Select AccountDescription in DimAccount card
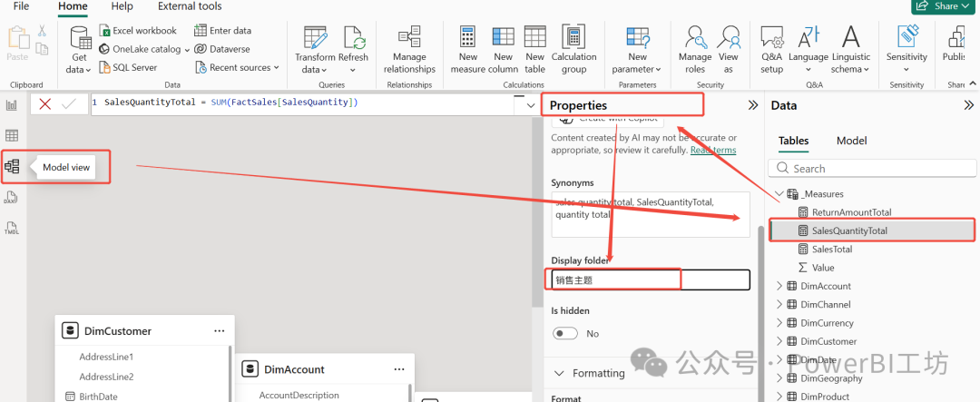The image size is (980, 402). pyautogui.click(x=299, y=395)
